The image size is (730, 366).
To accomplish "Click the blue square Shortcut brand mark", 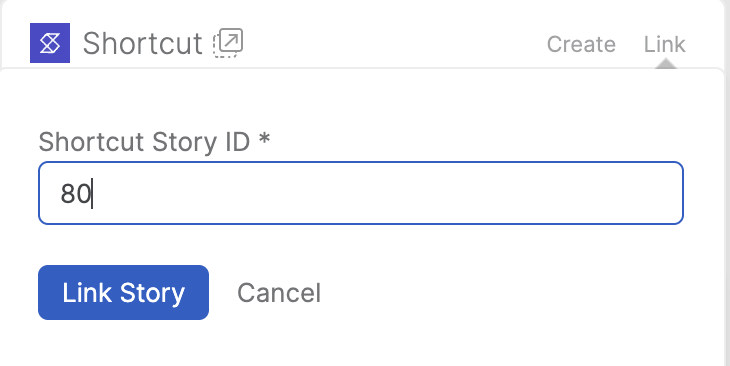I will click(x=50, y=43).
